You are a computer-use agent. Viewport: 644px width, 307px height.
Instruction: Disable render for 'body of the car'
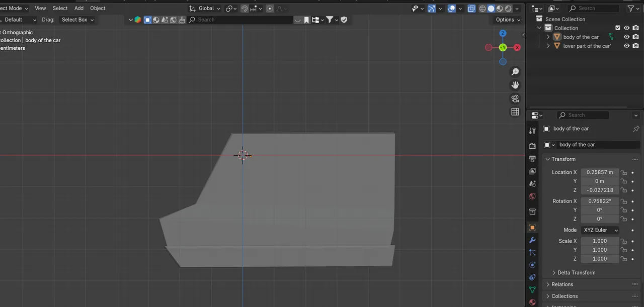(x=636, y=37)
